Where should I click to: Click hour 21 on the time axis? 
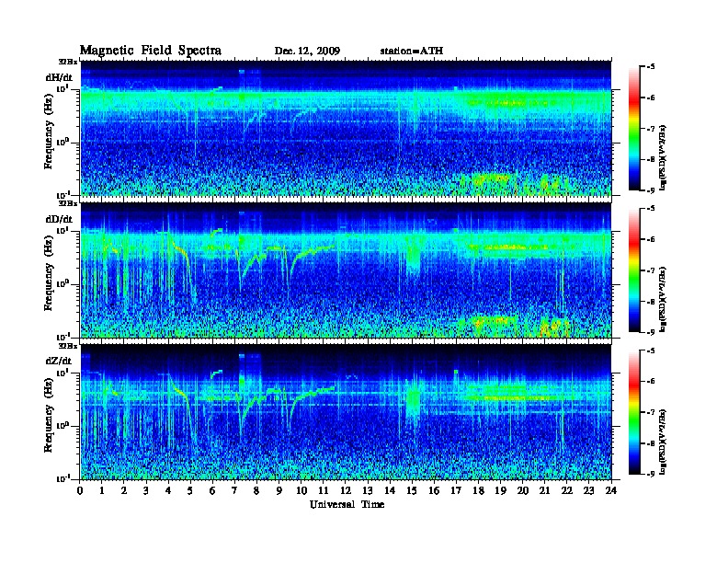pyautogui.click(x=544, y=491)
